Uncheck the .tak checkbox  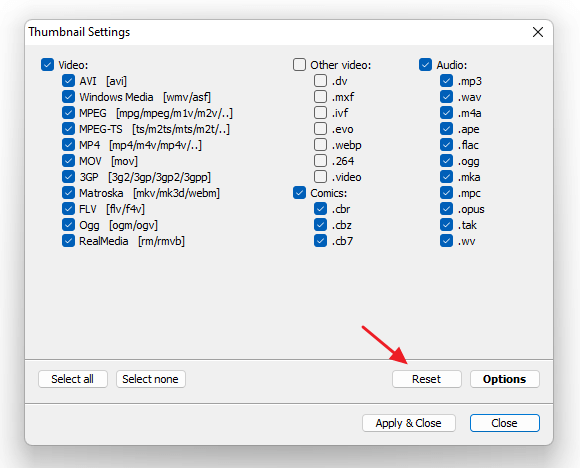pos(446,225)
